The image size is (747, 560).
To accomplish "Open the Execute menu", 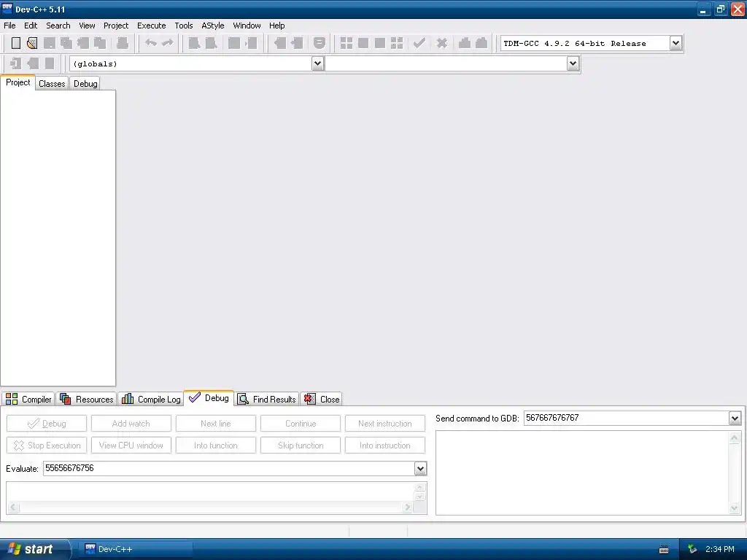I will [x=152, y=26].
